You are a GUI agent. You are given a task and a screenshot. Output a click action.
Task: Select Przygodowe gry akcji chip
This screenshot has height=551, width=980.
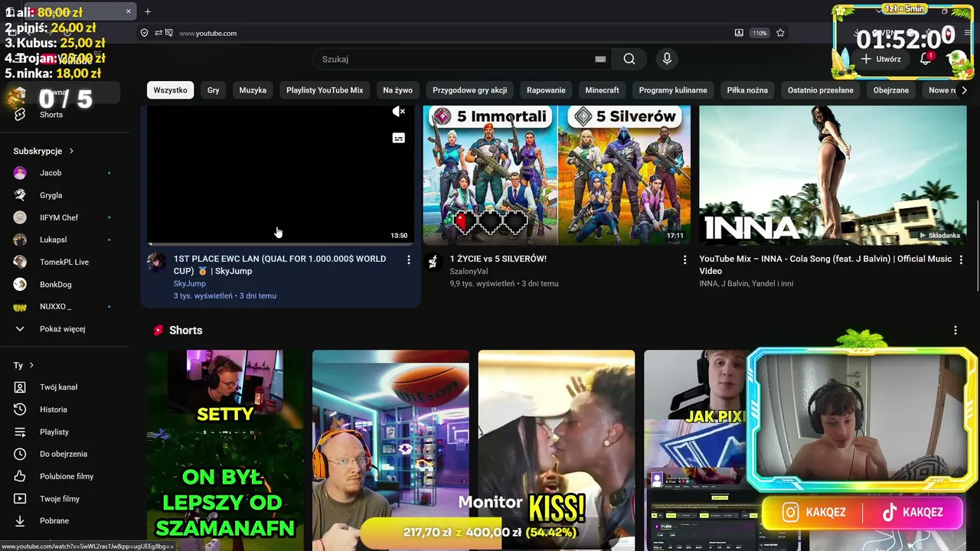point(470,90)
